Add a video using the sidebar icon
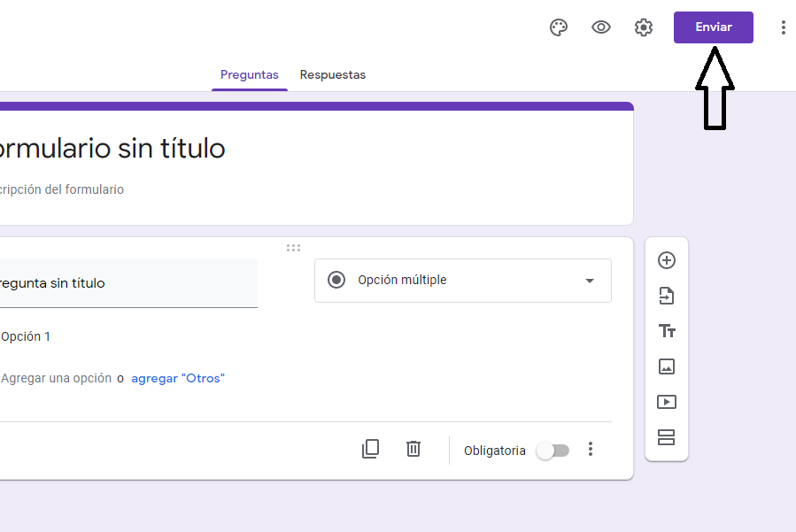This screenshot has width=796, height=532. coord(667,402)
